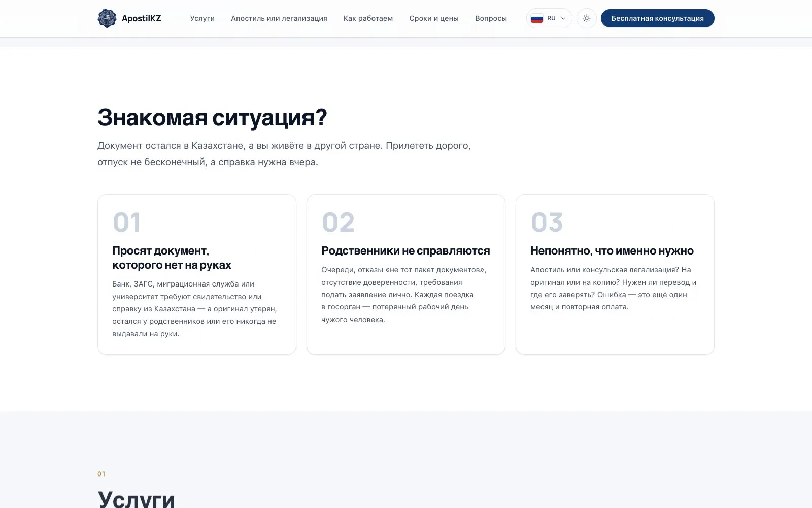812x508 pixels.
Task: Select card titled Родственники не справляются
Action: (x=406, y=274)
